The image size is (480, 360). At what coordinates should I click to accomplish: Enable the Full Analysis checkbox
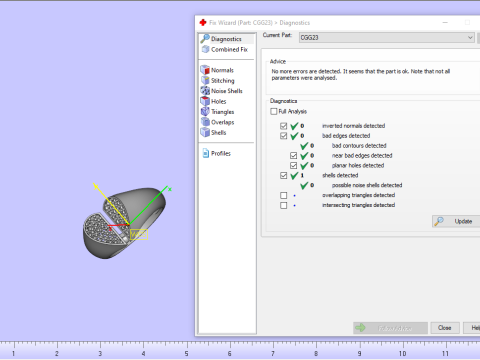pos(274,111)
